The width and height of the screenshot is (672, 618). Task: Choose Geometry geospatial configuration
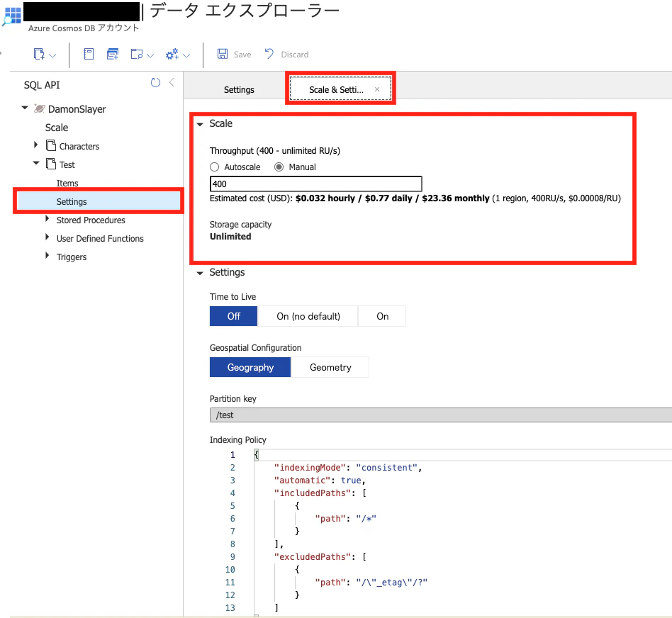click(330, 367)
